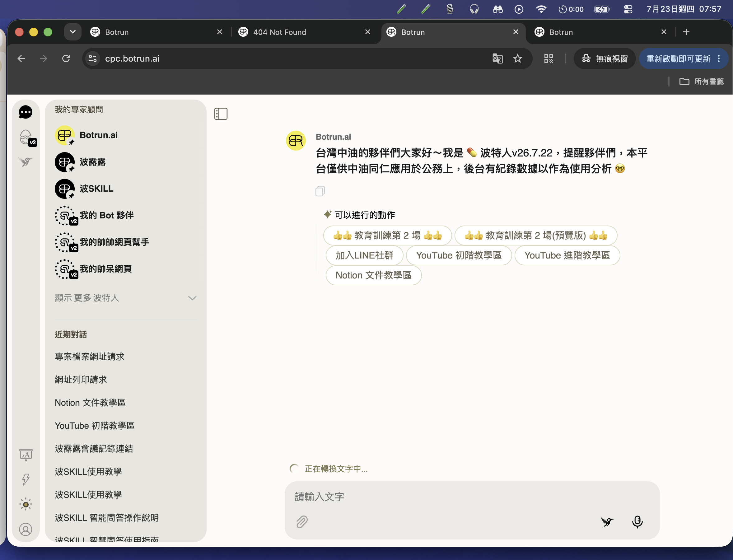Open recent chat 波SKILL 智能問答操作說明
The image size is (733, 560).
[107, 518]
